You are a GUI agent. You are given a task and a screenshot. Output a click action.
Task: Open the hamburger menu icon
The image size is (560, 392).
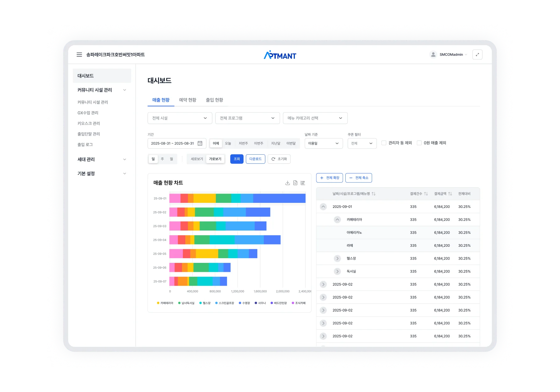tap(79, 55)
